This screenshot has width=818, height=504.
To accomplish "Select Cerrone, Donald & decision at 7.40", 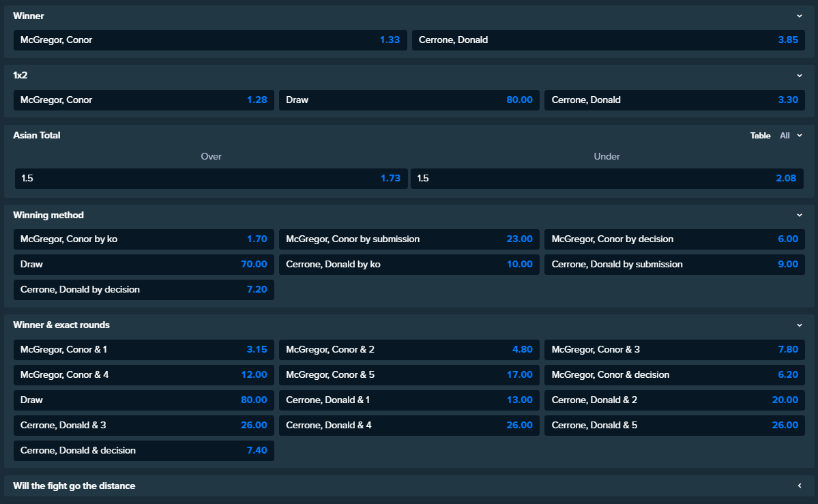I will pos(143,451).
